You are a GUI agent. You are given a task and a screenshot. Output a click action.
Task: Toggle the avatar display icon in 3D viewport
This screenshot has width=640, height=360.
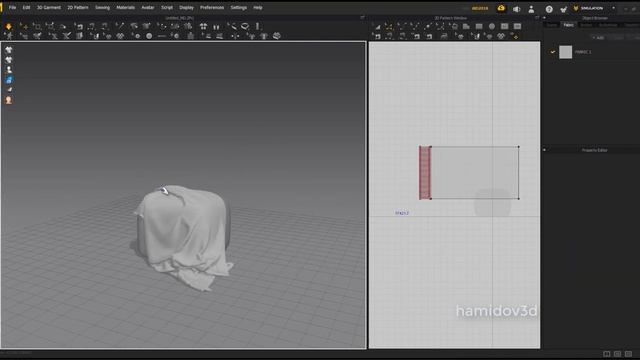(x=9, y=70)
